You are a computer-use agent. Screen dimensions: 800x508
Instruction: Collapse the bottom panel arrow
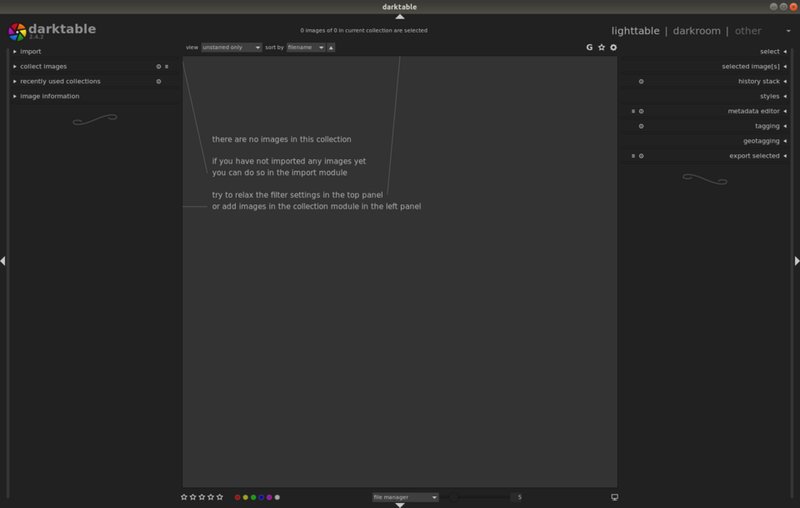[400, 505]
